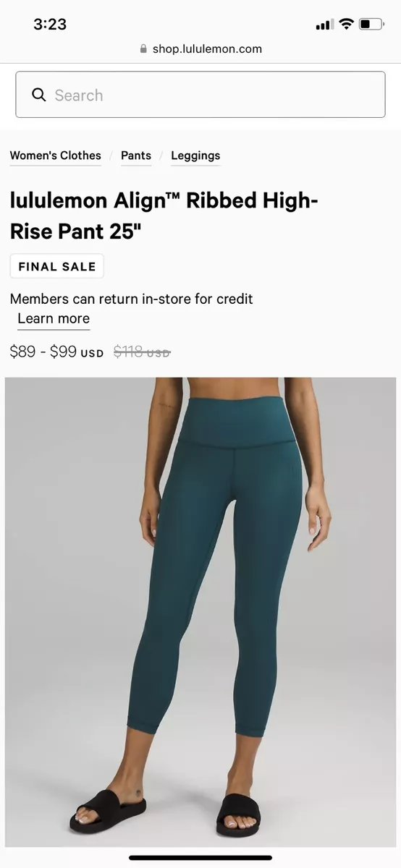401x868 pixels.
Task: Open the Learn more link
Action: point(54,319)
